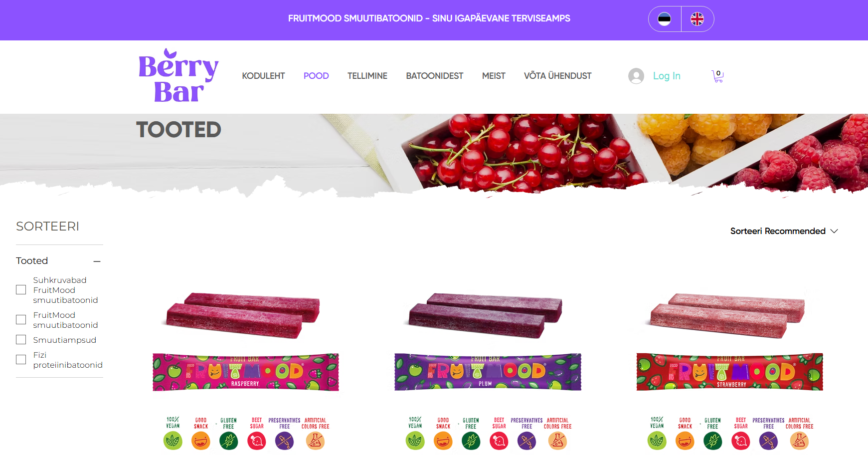868x475 pixels.
Task: Check the Suhkruvabad FruitMood smuutibatoonid filter
Action: click(x=21, y=290)
